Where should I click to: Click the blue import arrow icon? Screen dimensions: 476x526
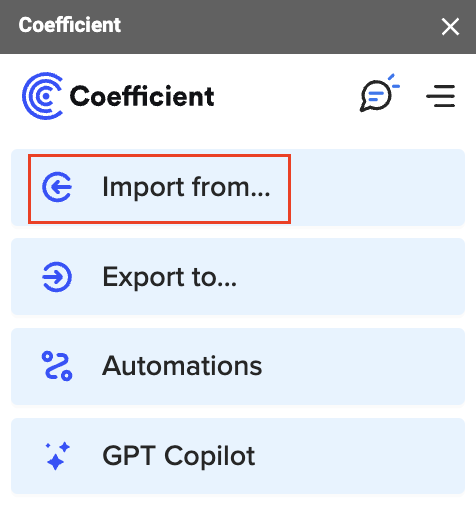(57, 187)
